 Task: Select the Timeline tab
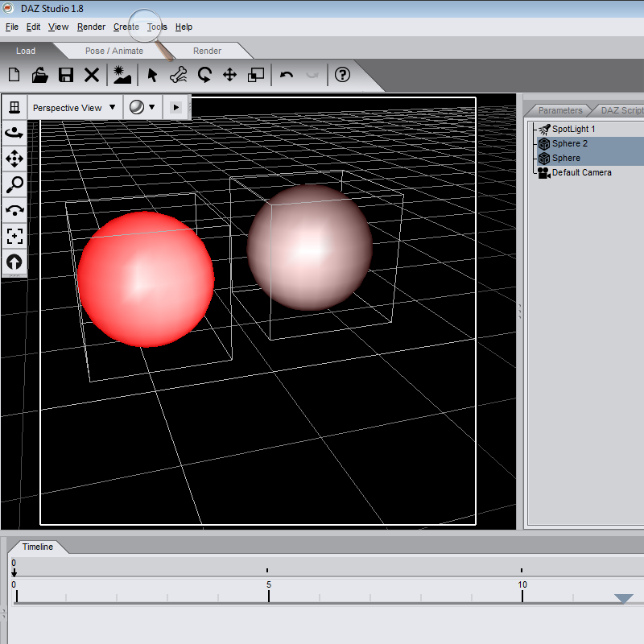click(37, 547)
